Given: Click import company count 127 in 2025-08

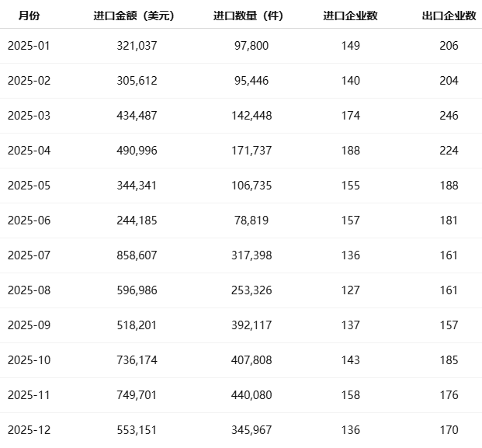Looking at the screenshot, I should pyautogui.click(x=350, y=290).
